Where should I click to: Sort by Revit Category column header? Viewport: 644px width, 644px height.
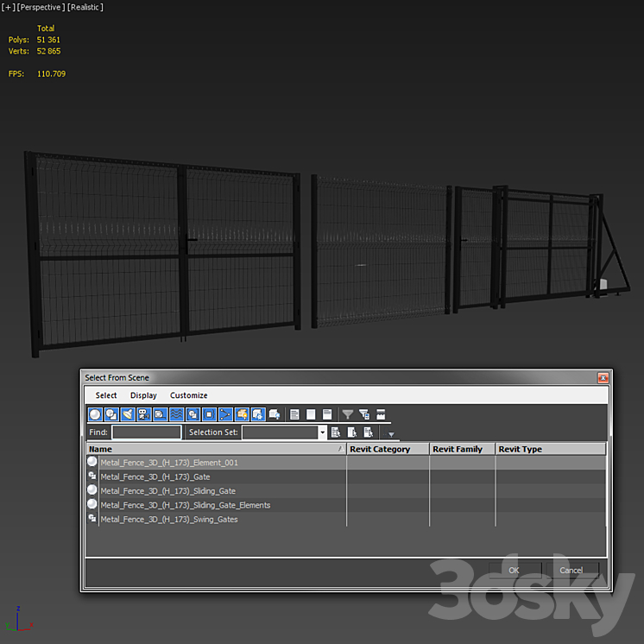coord(388,449)
